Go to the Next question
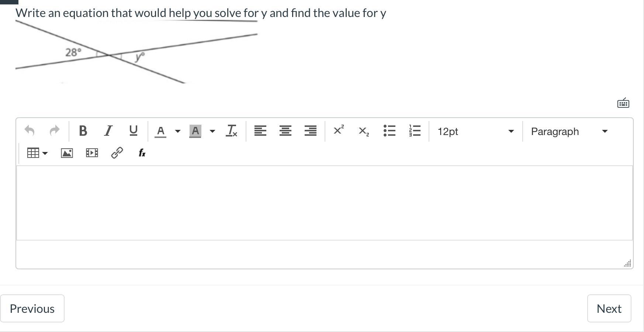Viewport: 644px width, 332px height. point(609,308)
